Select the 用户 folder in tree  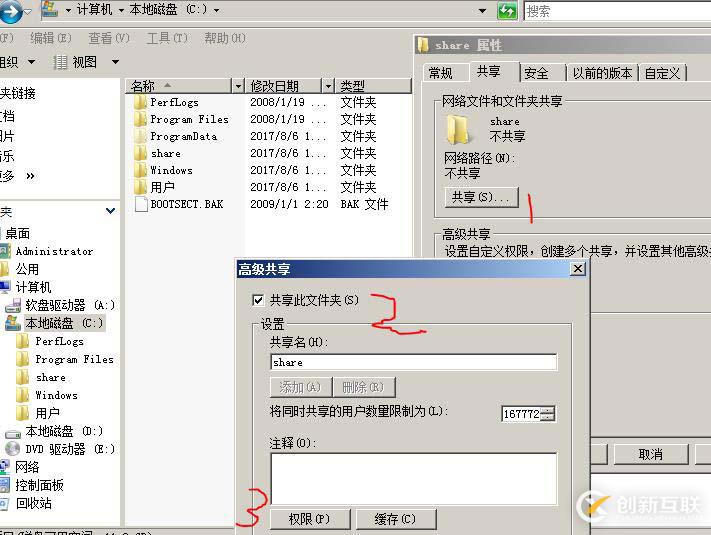point(47,413)
